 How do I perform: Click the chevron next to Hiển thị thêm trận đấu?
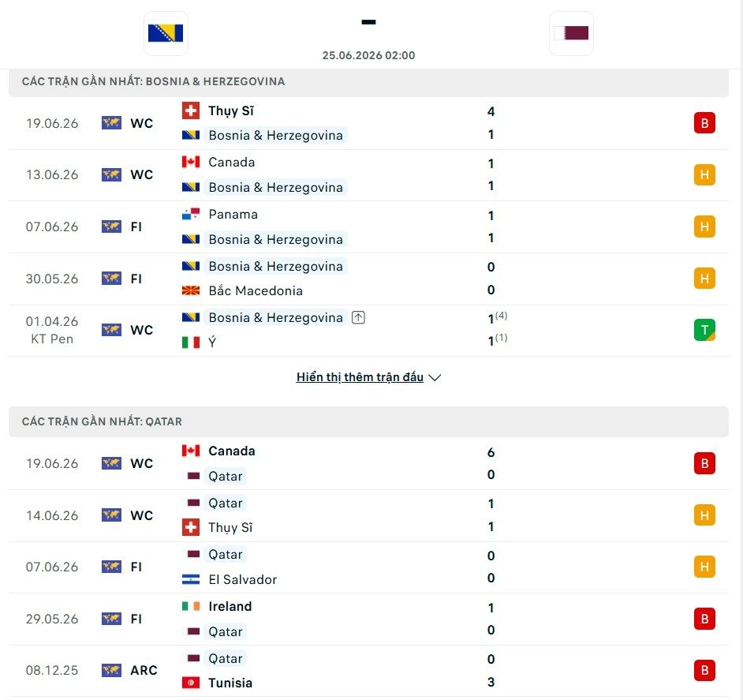pyautogui.click(x=435, y=377)
